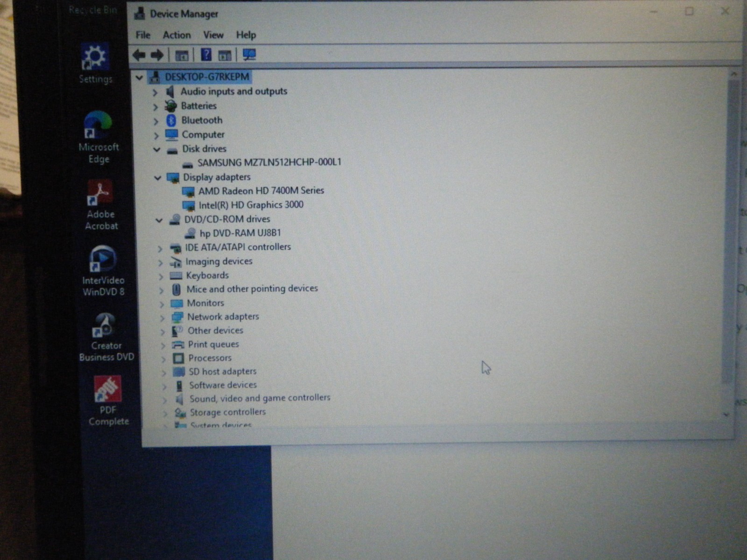
Task: Click the Forward arrow toolbar icon
Action: [157, 55]
